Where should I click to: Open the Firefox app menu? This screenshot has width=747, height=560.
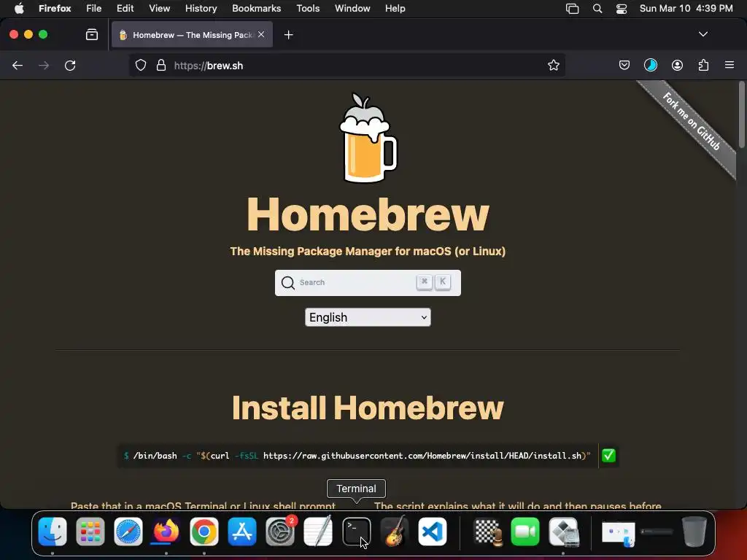pyautogui.click(x=55, y=9)
